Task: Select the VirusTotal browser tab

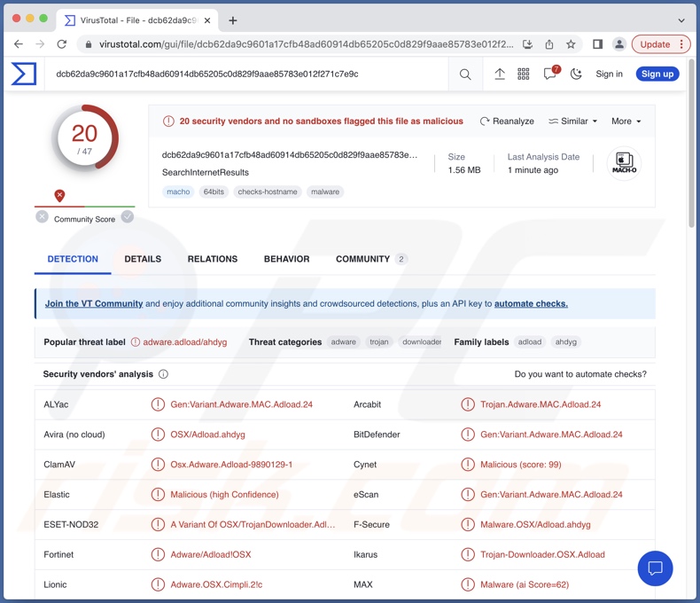Action: coord(137,20)
